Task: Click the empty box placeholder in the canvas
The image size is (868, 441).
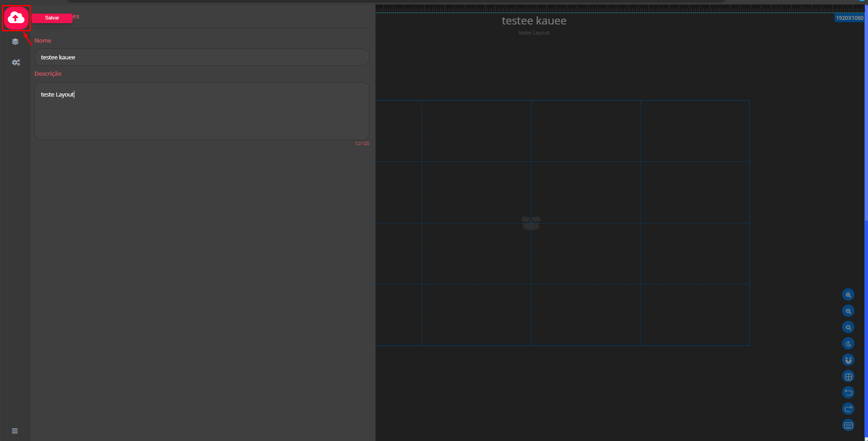Action: point(531,223)
